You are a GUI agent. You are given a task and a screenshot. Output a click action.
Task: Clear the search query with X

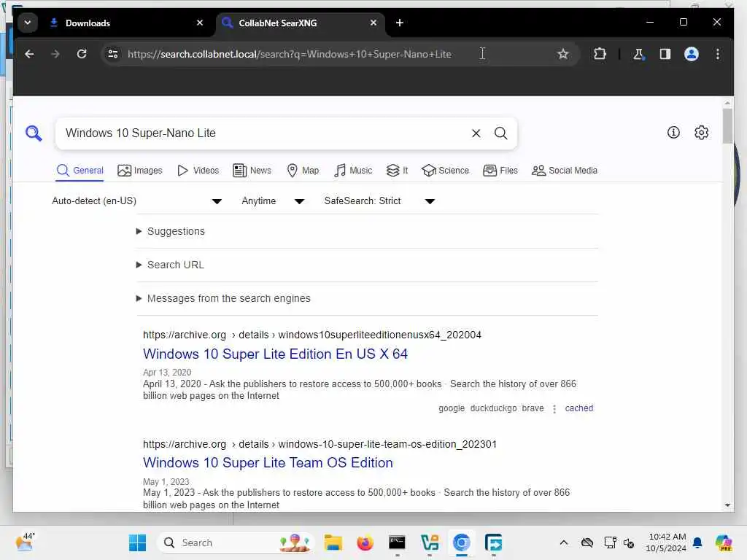(476, 133)
